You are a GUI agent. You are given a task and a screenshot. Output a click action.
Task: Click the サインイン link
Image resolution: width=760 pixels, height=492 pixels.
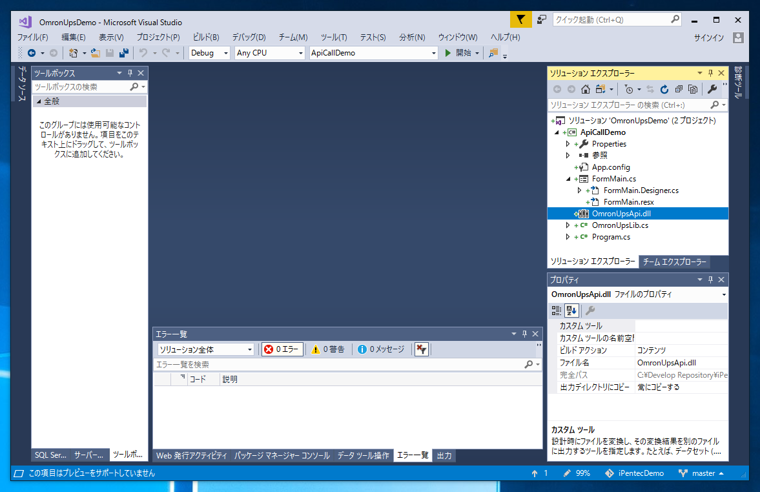coord(708,37)
